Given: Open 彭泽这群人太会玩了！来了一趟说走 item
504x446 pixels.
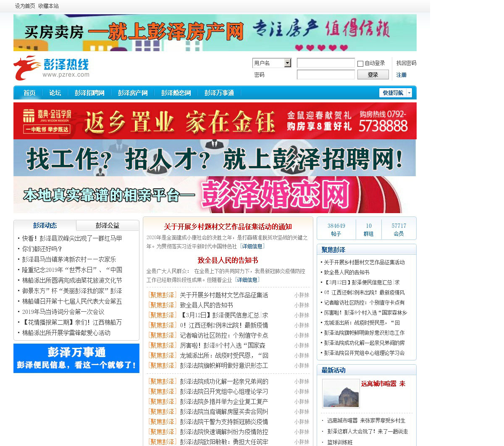Looking at the screenshot, I should coord(367,431).
